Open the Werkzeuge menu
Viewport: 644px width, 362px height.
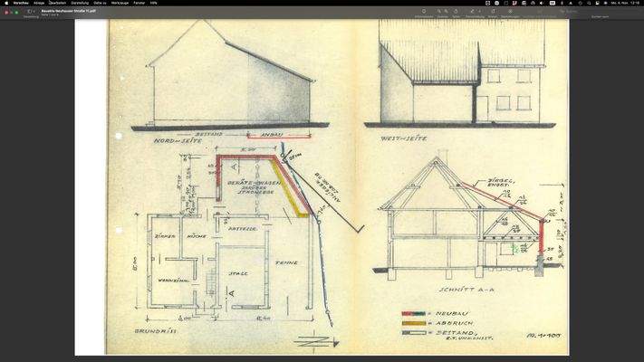(x=120, y=3)
